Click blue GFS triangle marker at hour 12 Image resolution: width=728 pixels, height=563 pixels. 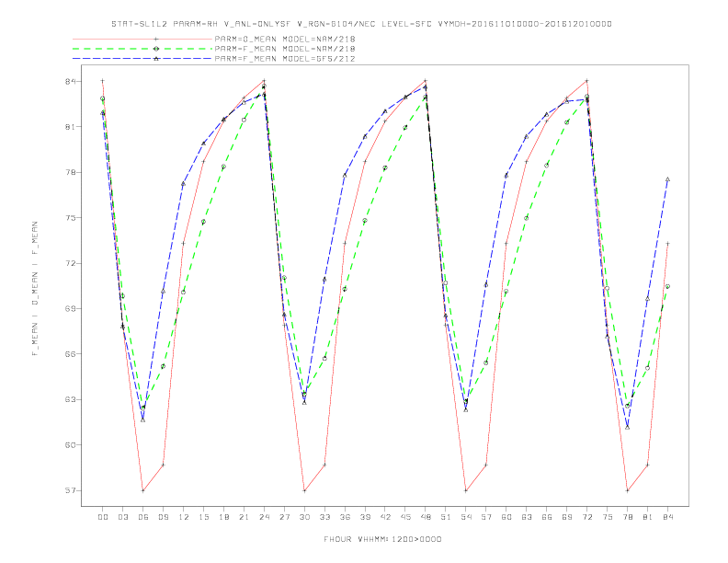[184, 184]
